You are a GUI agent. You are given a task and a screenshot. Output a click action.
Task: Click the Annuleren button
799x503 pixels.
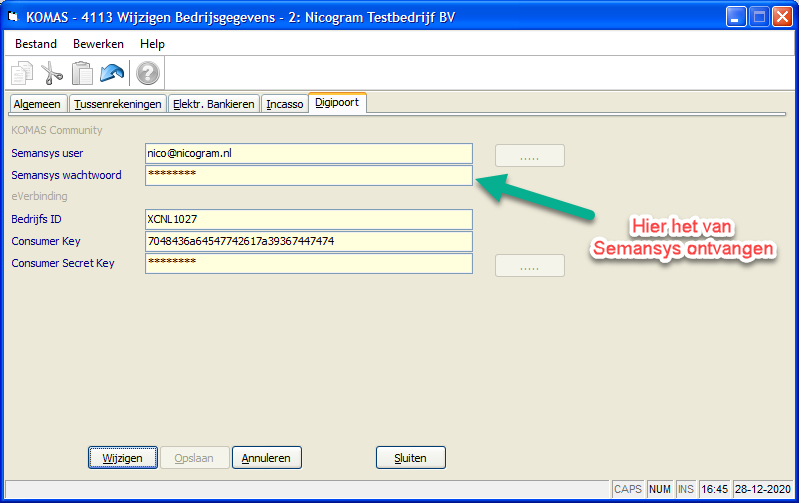[267, 458]
